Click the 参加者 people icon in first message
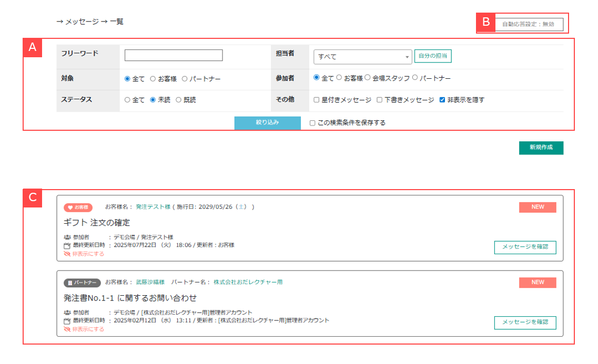This screenshot has width=598, height=364. pyautogui.click(x=67, y=237)
